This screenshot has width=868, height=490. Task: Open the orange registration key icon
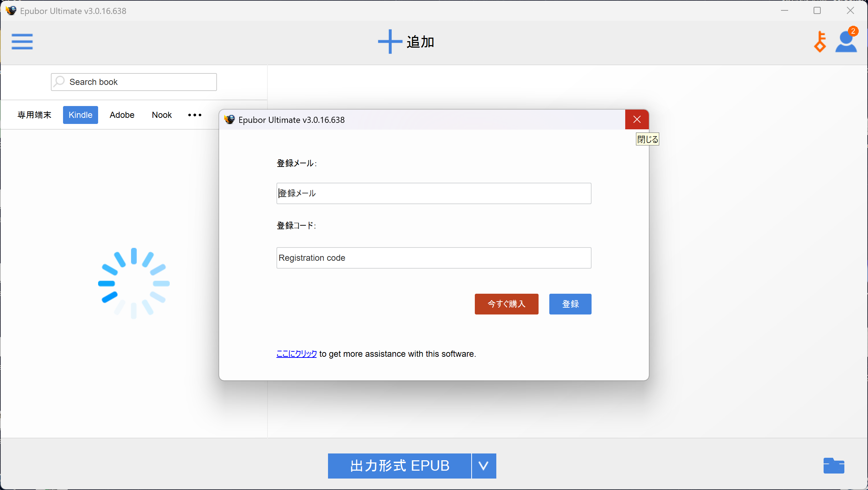[x=820, y=42]
